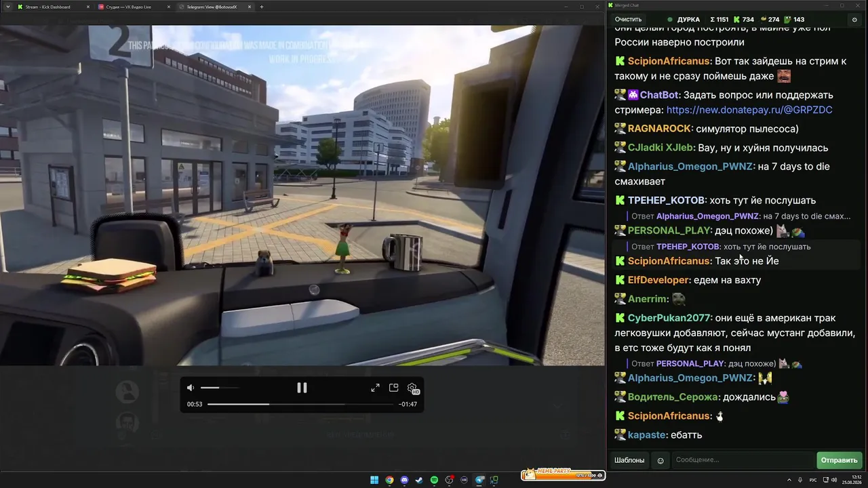Image resolution: width=868 pixels, height=488 pixels.
Task: Switch to the Stream – Kick Dashboard tab
Action: (x=53, y=7)
